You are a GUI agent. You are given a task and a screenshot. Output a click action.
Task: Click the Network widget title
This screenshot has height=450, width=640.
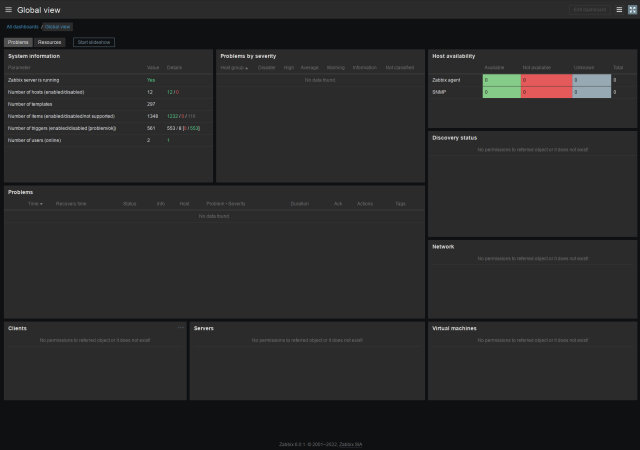tap(443, 247)
